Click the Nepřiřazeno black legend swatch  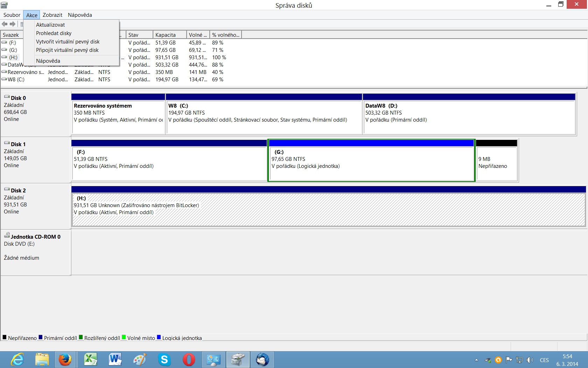pos(5,338)
